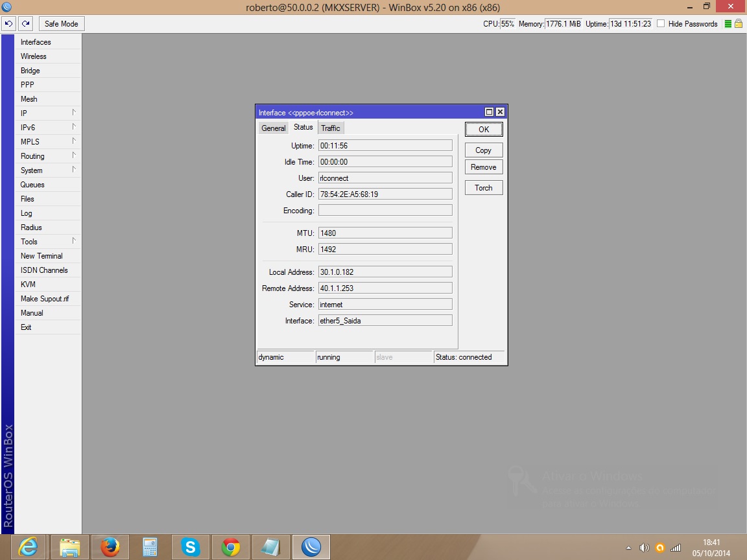This screenshot has width=747, height=560.
Task: Open the Log menu item
Action: coord(47,213)
